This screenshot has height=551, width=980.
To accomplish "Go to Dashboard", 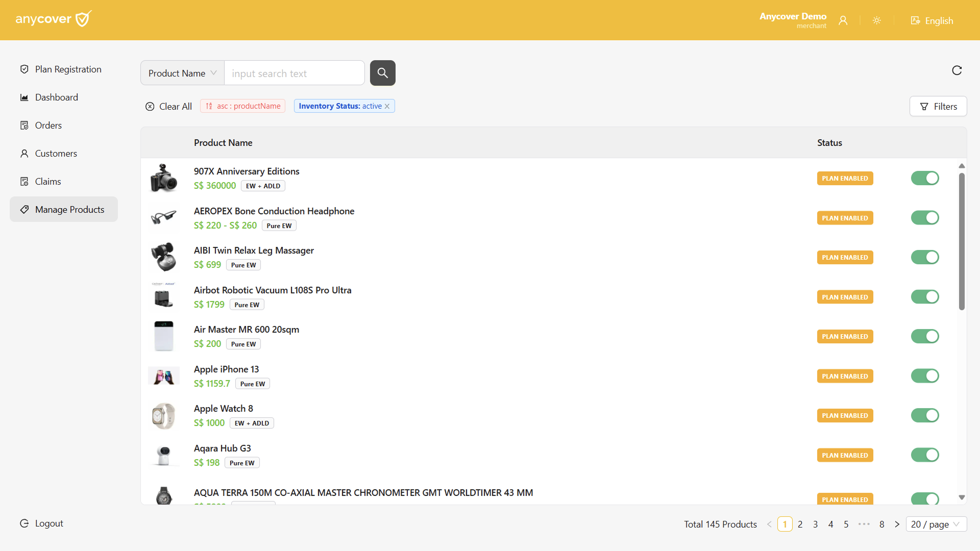I will (64, 97).
